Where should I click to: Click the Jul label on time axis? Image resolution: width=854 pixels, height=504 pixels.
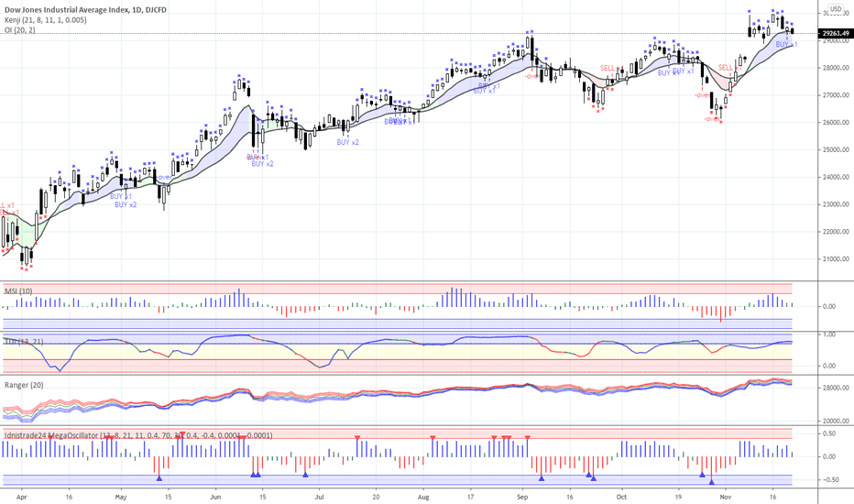[320, 497]
